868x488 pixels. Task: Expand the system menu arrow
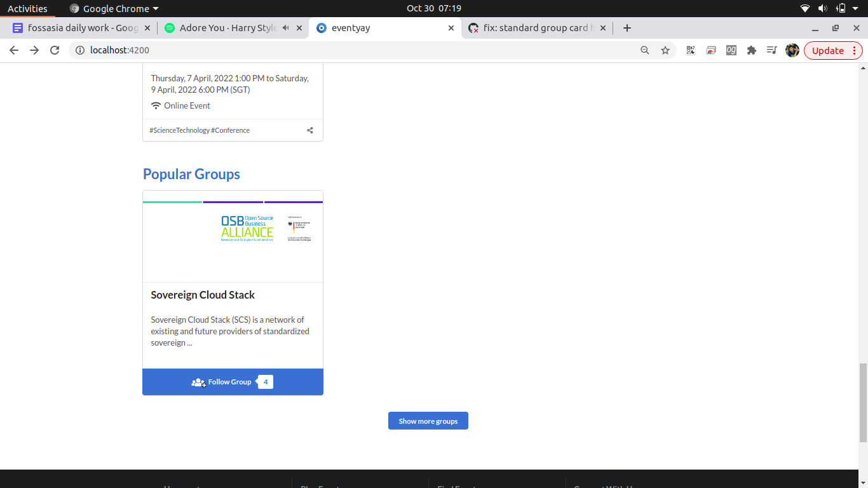click(x=857, y=8)
